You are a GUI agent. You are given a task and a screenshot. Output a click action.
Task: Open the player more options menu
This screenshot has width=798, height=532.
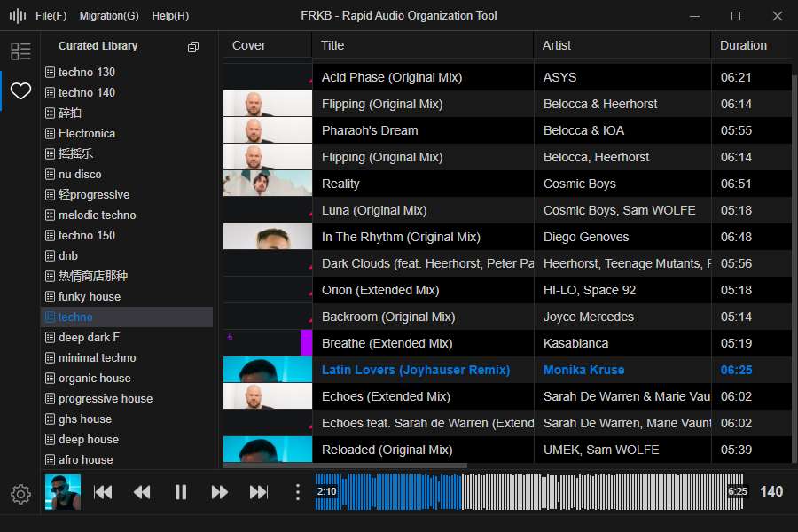click(x=298, y=492)
